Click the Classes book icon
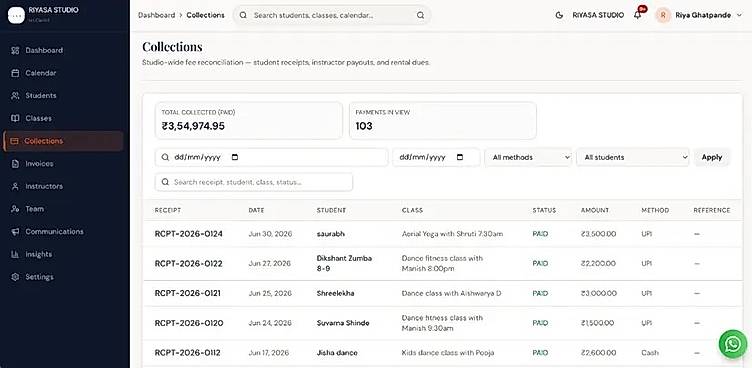The height and width of the screenshot is (368, 752). click(15, 118)
